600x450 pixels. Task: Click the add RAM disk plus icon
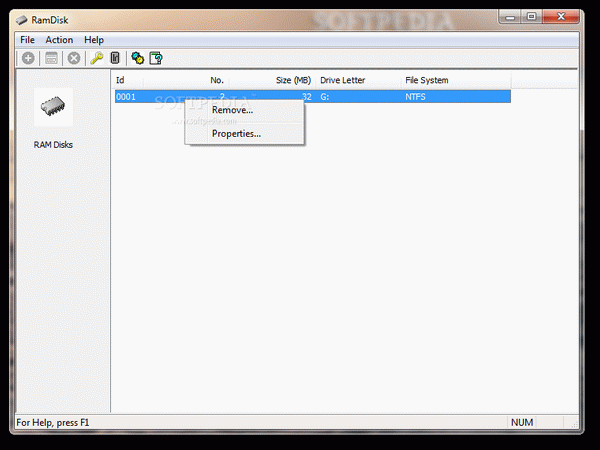(x=28, y=59)
